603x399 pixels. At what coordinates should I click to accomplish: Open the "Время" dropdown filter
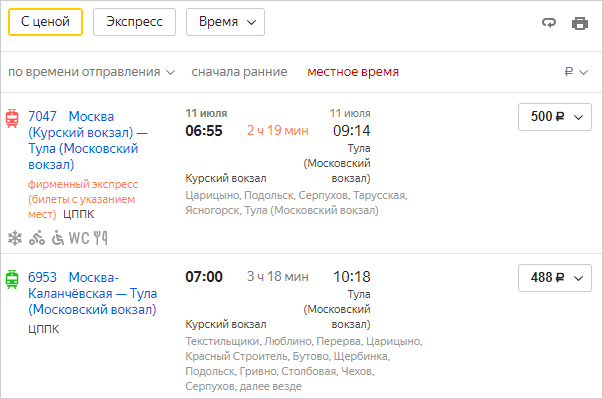(225, 22)
